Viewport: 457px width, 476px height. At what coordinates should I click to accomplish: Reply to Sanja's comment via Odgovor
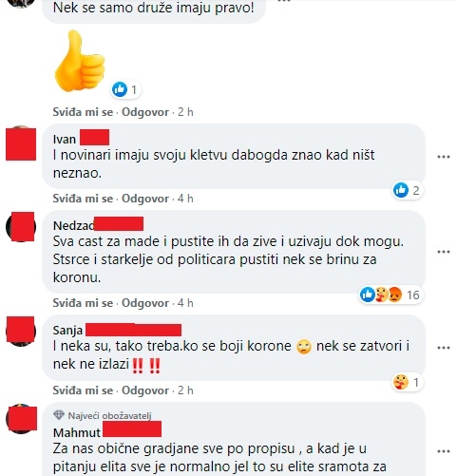[145, 390]
